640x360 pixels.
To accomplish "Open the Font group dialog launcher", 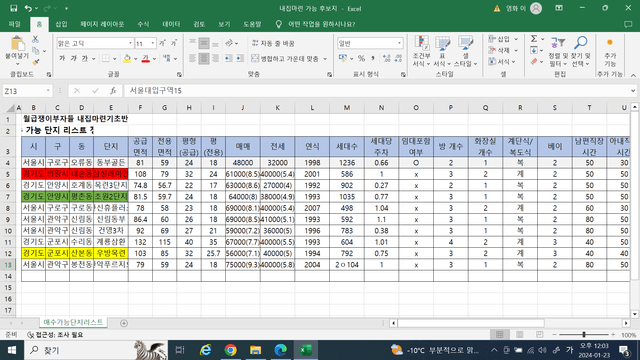I will coord(179,75).
